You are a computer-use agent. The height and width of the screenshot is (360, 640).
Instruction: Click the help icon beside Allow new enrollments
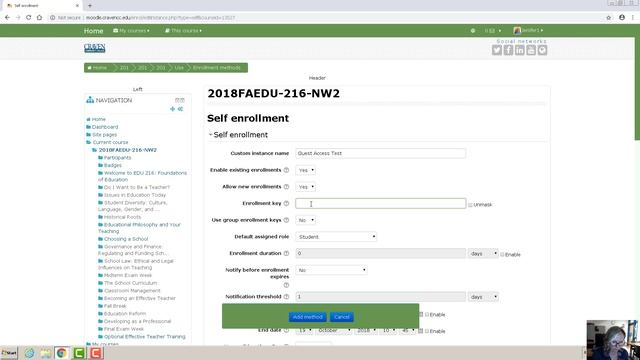pos(286,187)
